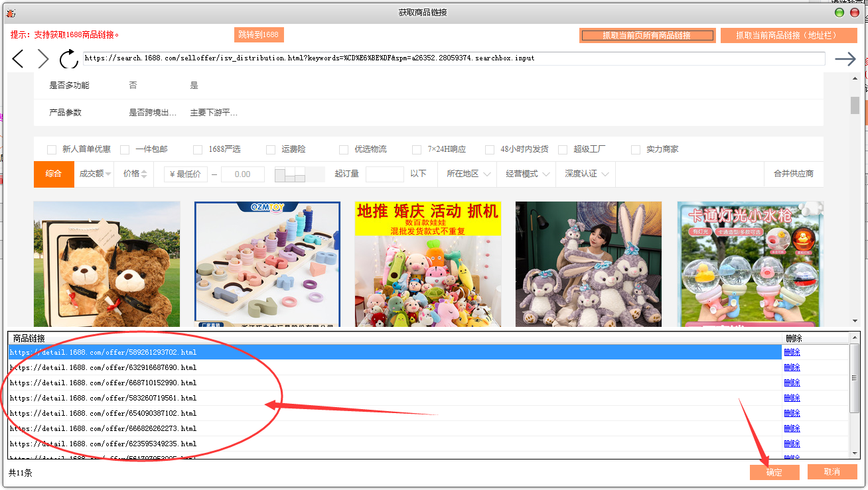Focus the 0.00 maximum price field
The width and height of the screenshot is (868, 490).
243,174
